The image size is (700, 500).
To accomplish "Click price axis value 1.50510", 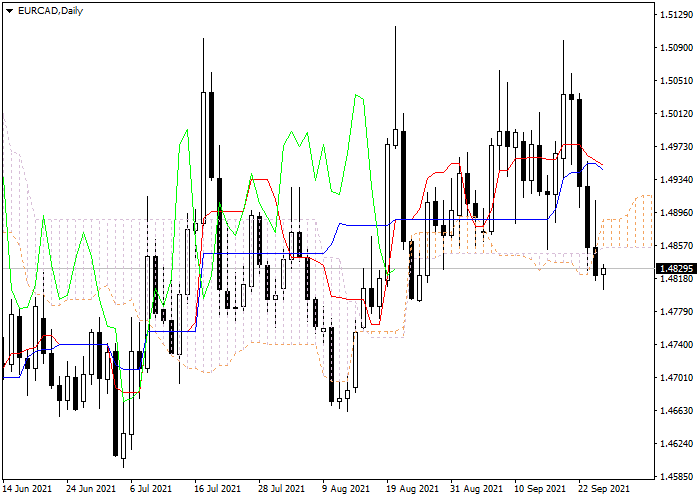I will (676, 81).
